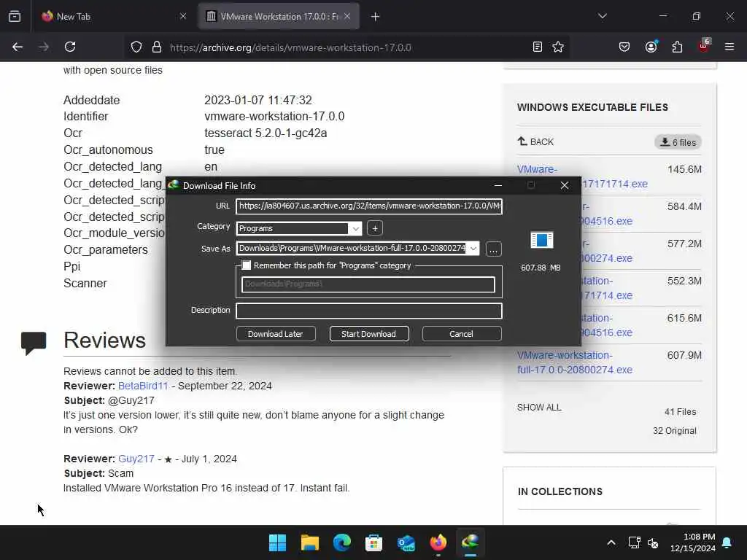Toggle reader view icon
Image resolution: width=747 pixels, height=560 pixels.
point(538,47)
